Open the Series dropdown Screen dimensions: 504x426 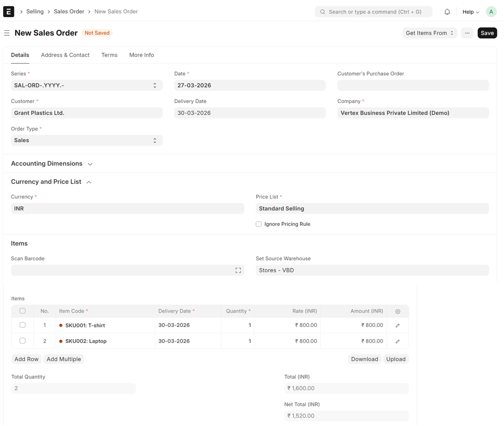[x=87, y=86]
